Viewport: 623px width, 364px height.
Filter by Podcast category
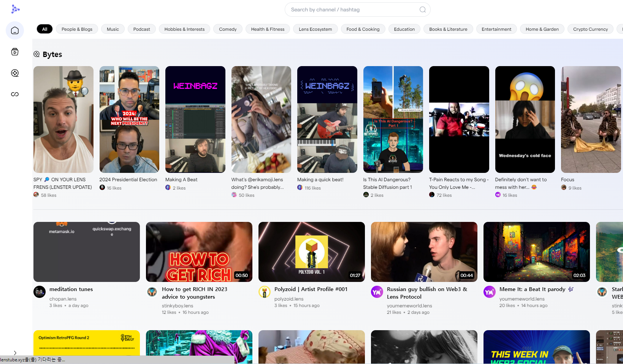click(141, 29)
